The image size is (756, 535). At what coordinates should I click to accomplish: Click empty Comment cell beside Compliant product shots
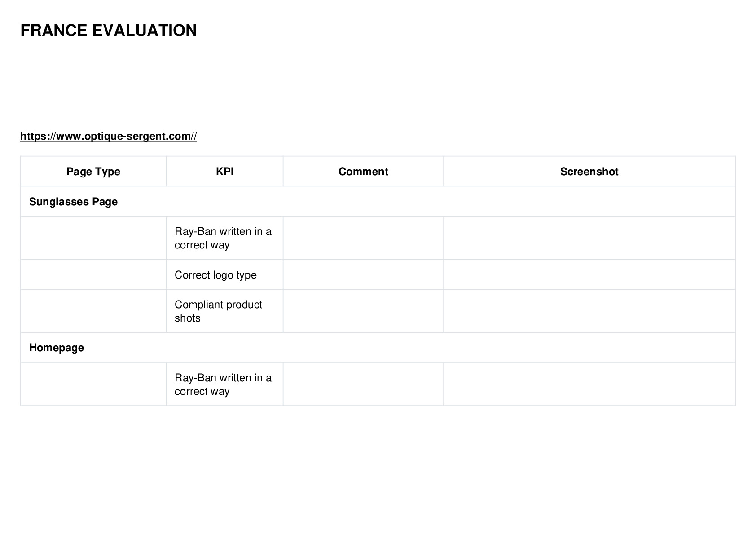pyautogui.click(x=363, y=311)
